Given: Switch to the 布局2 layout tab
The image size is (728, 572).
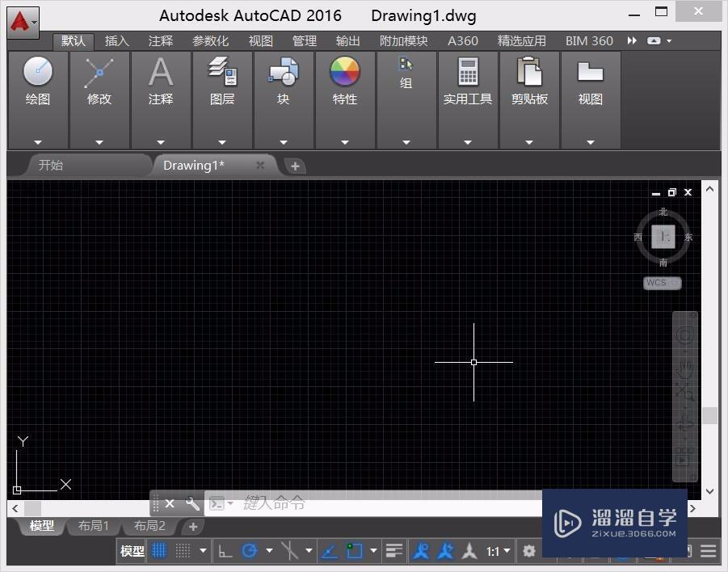Looking at the screenshot, I should point(149,526).
